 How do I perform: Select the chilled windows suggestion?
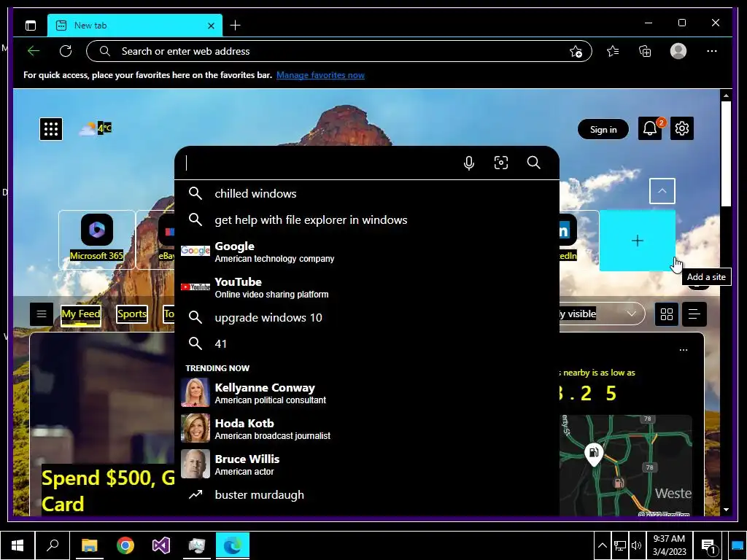(x=367, y=193)
